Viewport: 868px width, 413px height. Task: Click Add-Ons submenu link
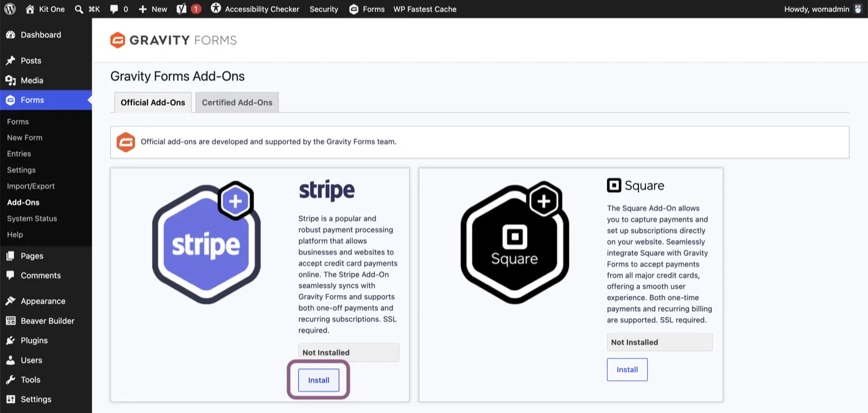23,202
